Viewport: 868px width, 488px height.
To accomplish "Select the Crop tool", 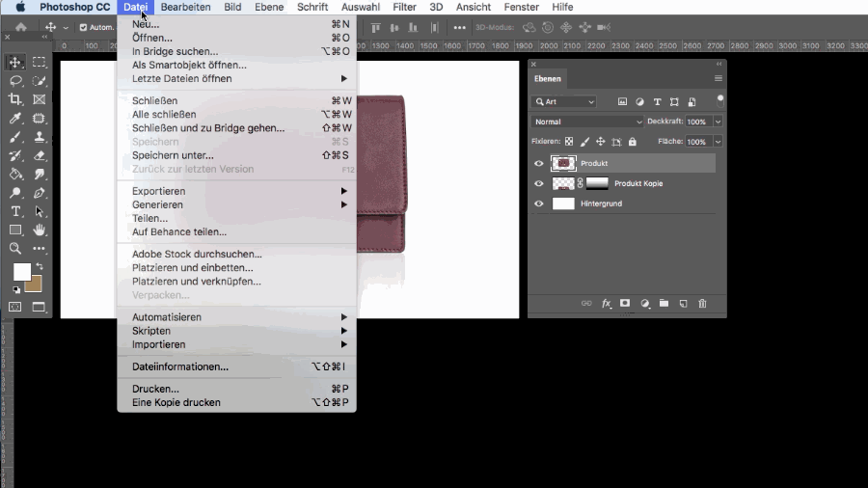I will pos(15,99).
